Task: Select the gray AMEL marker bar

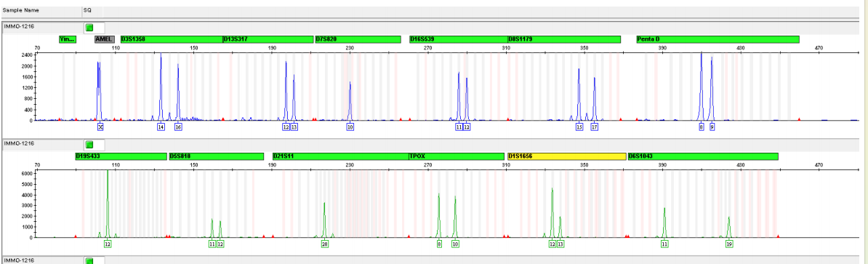Action: (x=105, y=39)
